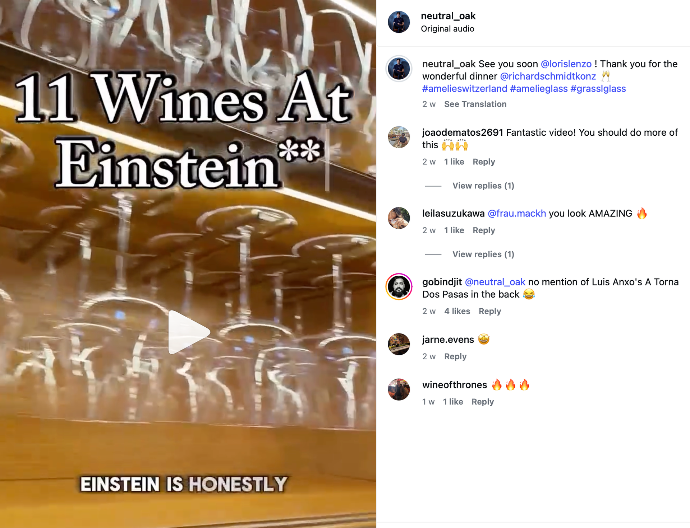Click jarne.evens profile avatar
This screenshot has width=690, height=528.
coord(399,343)
